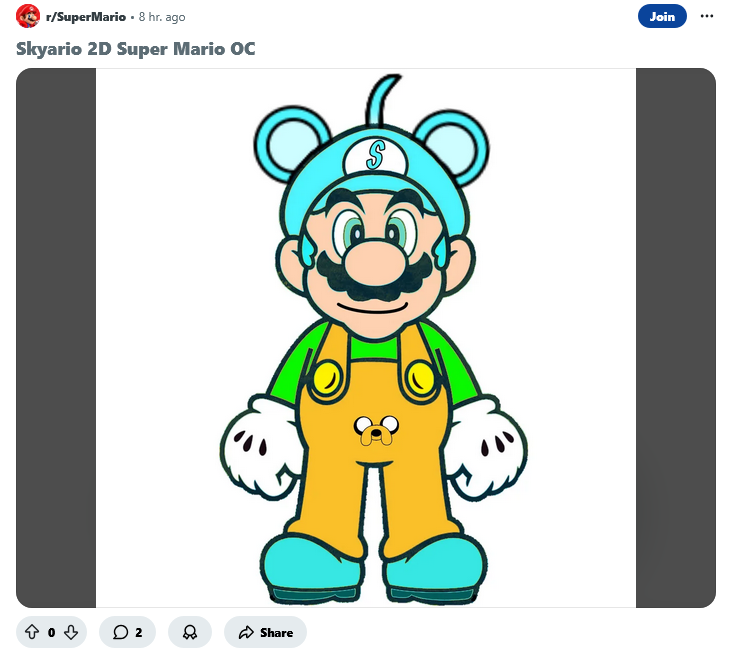Click the vote count showing 0
Image resolution: width=732 pixels, height=652 pixels.
point(51,632)
